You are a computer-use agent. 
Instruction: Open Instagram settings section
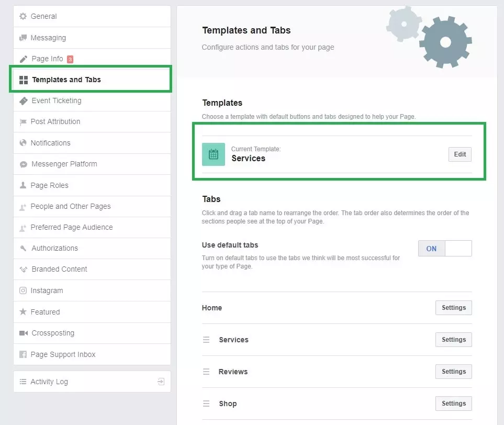point(92,290)
